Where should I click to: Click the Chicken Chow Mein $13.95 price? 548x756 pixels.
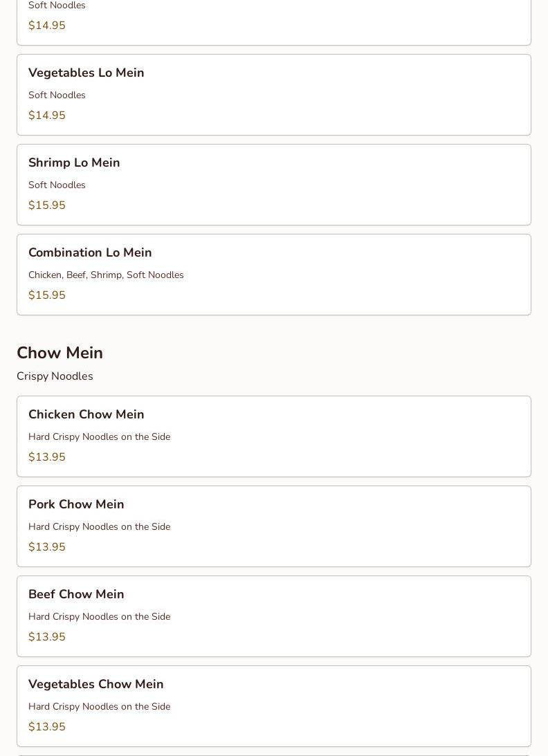47,457
